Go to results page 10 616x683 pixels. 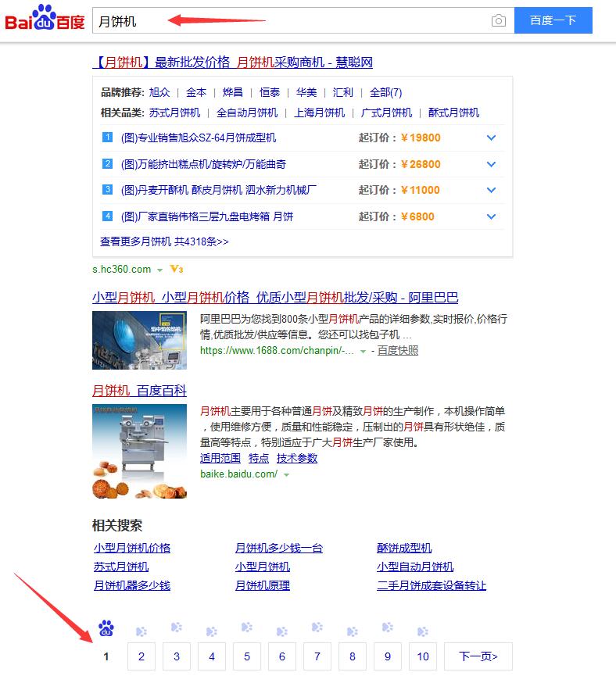[x=423, y=656]
